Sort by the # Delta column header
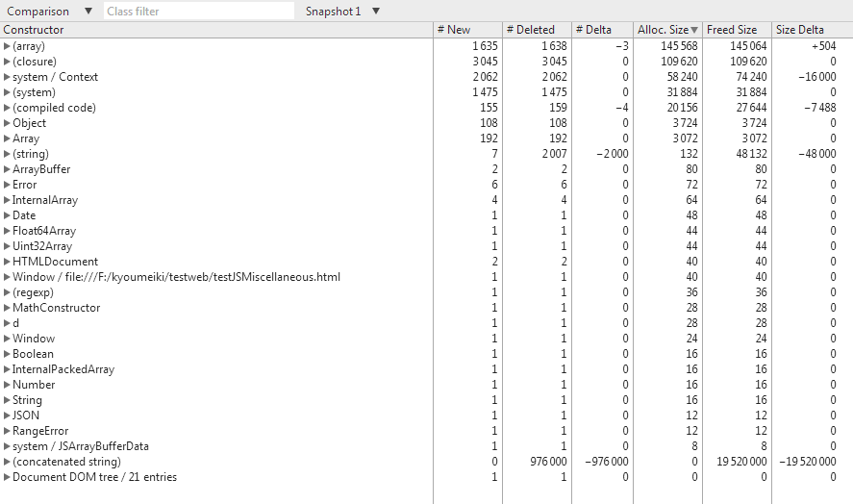The image size is (853, 504). pyautogui.click(x=602, y=30)
